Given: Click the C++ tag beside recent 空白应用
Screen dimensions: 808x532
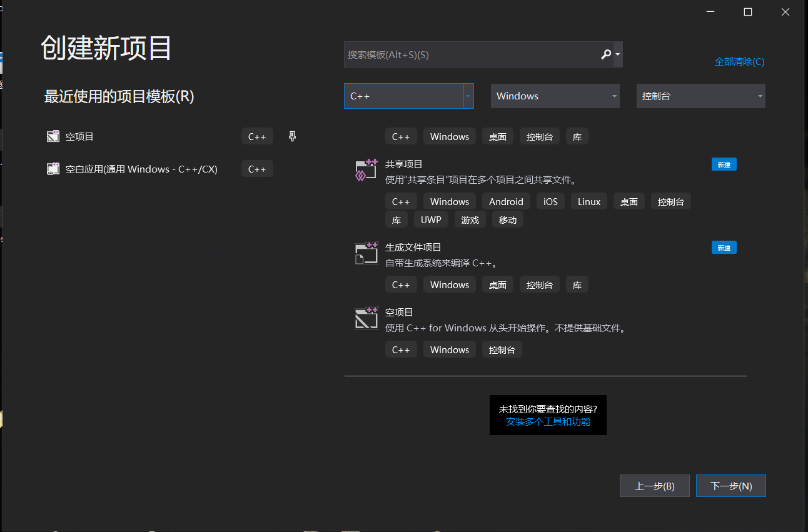Looking at the screenshot, I should pyautogui.click(x=257, y=169).
